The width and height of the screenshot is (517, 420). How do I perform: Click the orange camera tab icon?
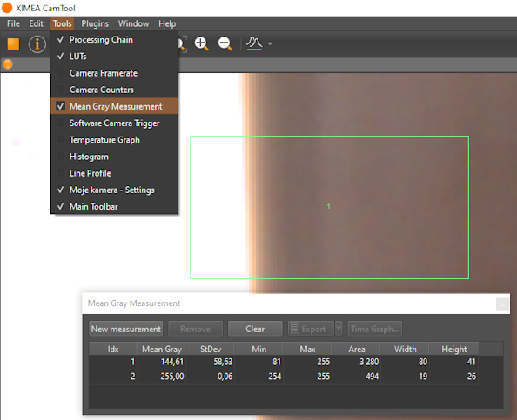8,64
